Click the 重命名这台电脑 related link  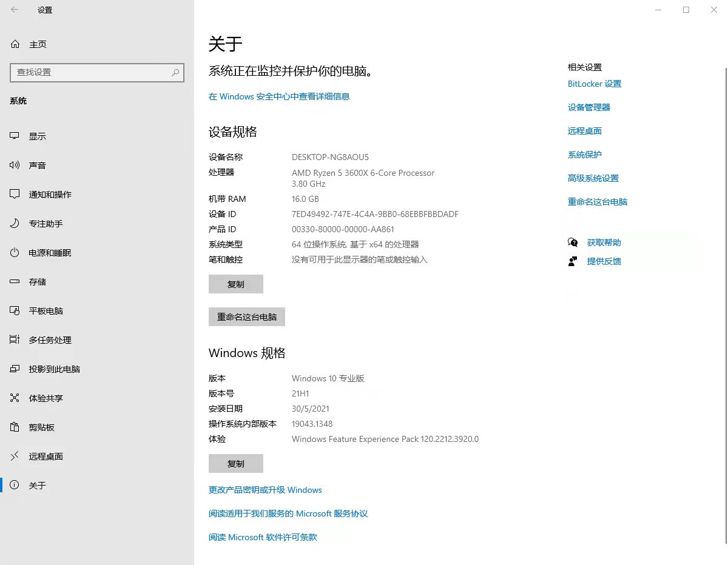[598, 202]
